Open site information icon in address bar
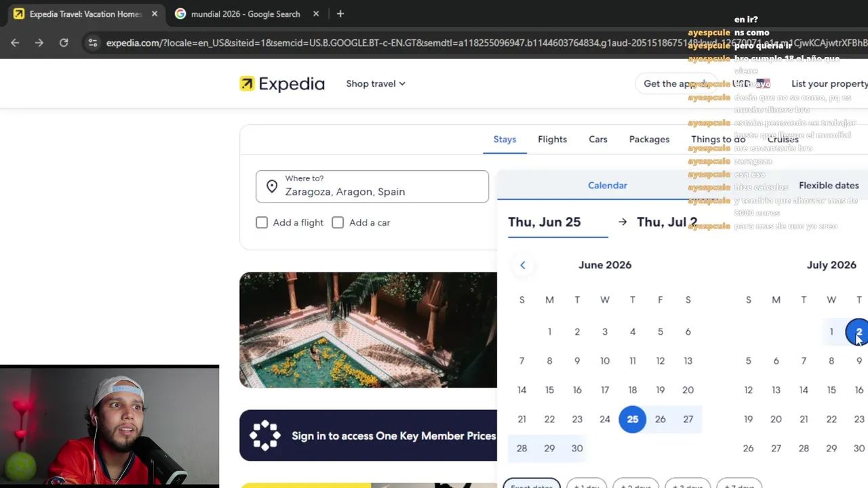868x488 pixels. pyautogui.click(x=93, y=43)
